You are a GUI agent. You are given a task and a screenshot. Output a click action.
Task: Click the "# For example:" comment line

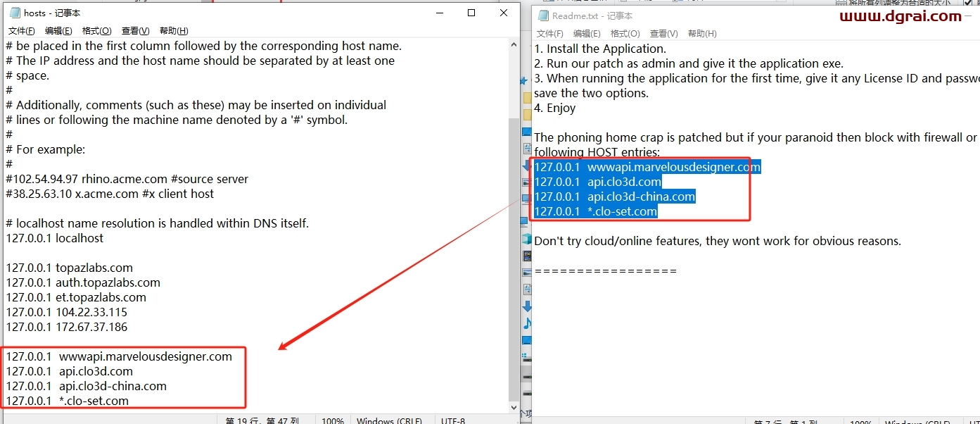coord(46,149)
